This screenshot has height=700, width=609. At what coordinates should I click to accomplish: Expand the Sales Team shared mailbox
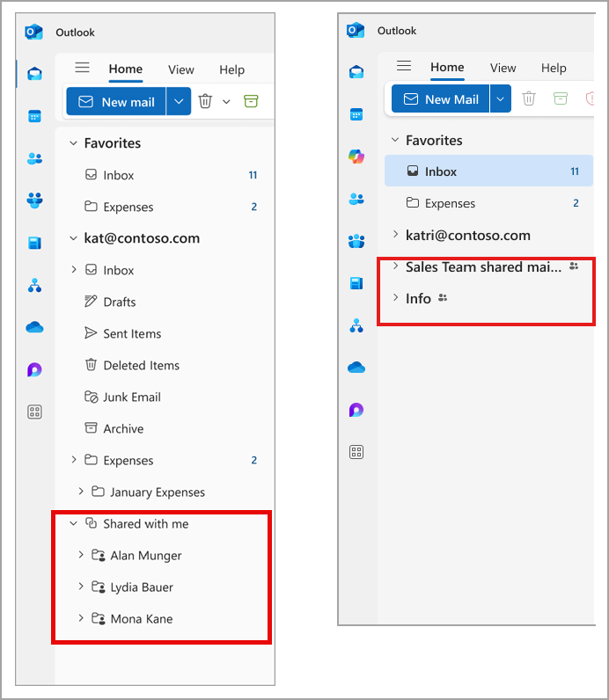(x=395, y=266)
